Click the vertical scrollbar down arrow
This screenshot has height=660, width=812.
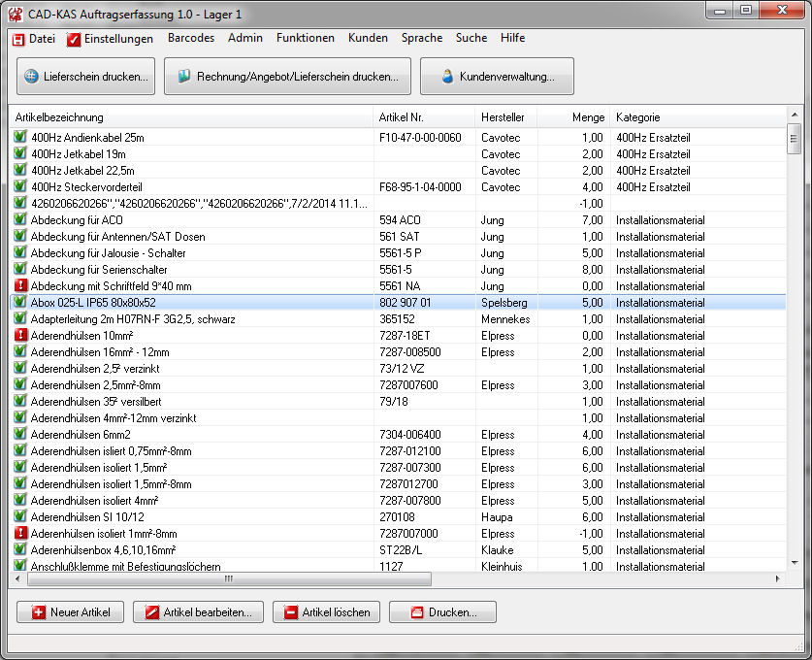pyautogui.click(x=794, y=563)
